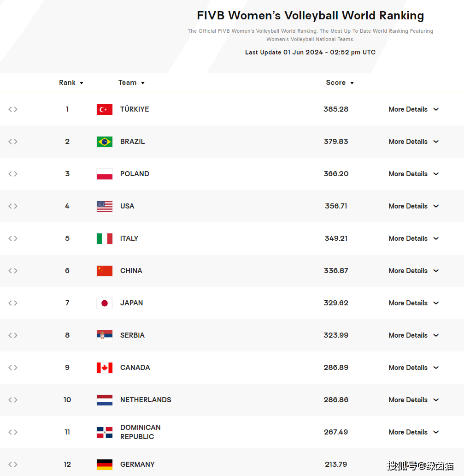
Task: Click the Japan flag icon
Action: point(105,303)
